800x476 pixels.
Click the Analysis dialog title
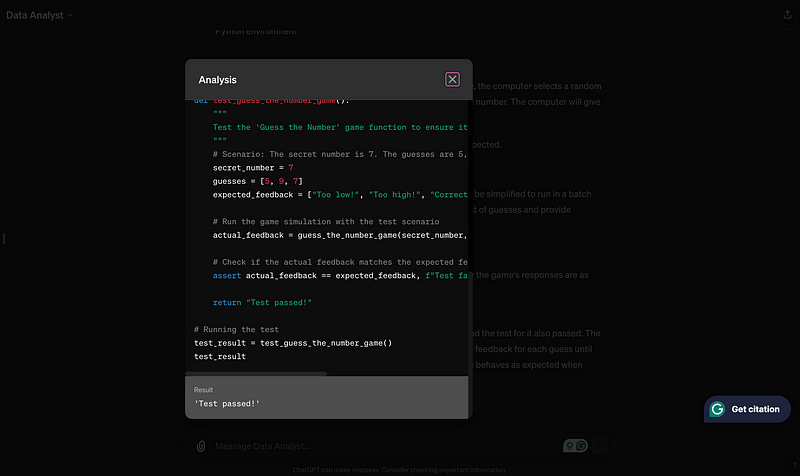tap(217, 80)
